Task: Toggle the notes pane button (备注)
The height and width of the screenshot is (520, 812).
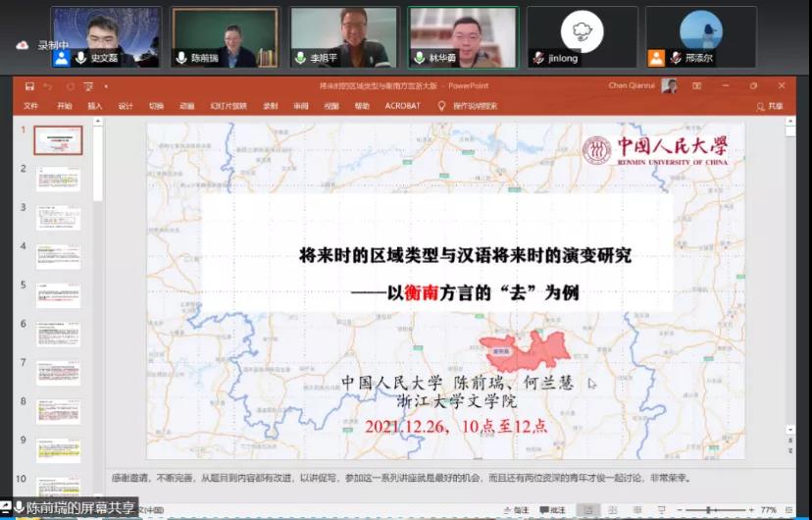Action: click(x=515, y=510)
